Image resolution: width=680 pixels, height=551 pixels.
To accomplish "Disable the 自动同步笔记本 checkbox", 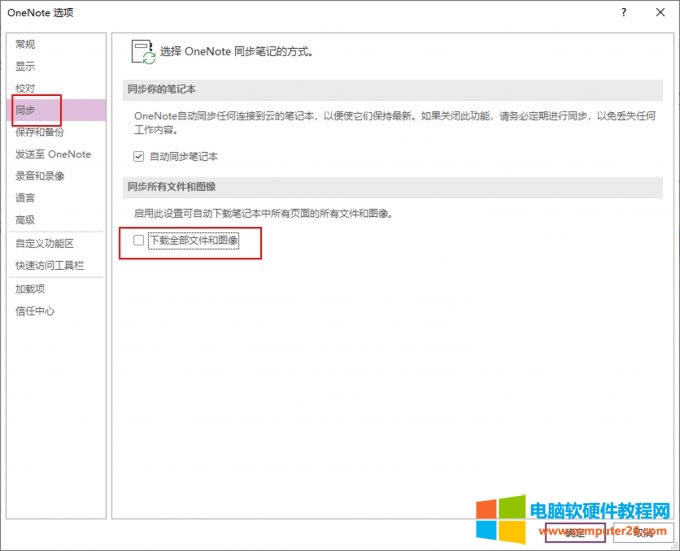I will (139, 157).
